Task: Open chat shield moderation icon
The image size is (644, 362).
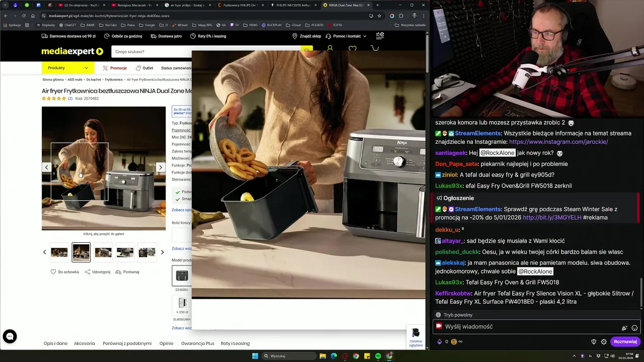Action: tap(594, 342)
